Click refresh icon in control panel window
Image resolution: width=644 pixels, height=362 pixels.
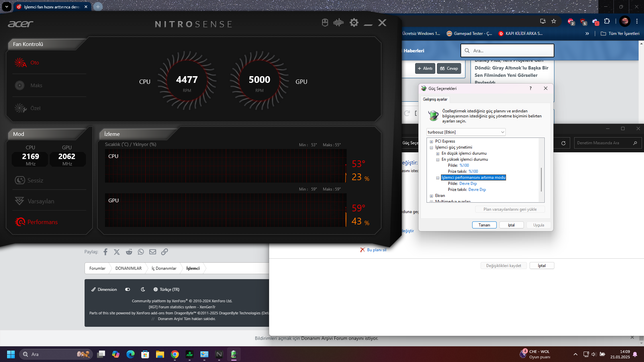click(x=563, y=143)
